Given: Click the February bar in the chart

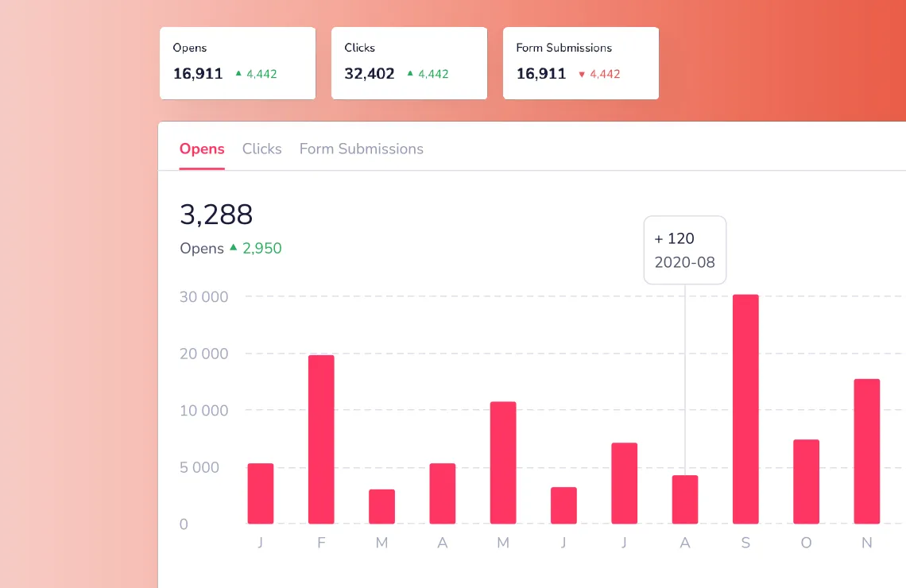Looking at the screenshot, I should (x=321, y=439).
